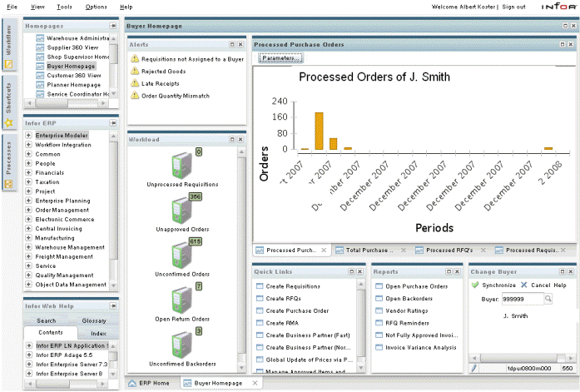Click the Unconfirmed Backorders server icon

click(181, 344)
